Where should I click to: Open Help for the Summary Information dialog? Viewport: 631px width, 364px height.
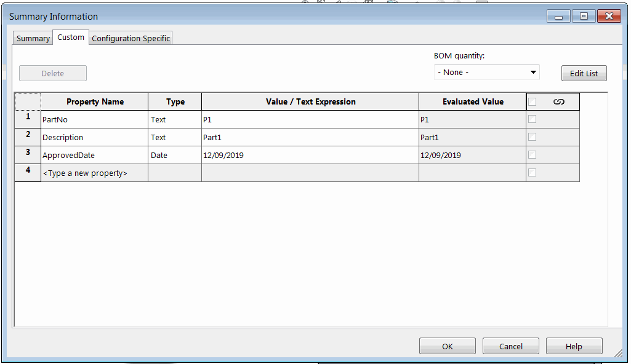(574, 345)
